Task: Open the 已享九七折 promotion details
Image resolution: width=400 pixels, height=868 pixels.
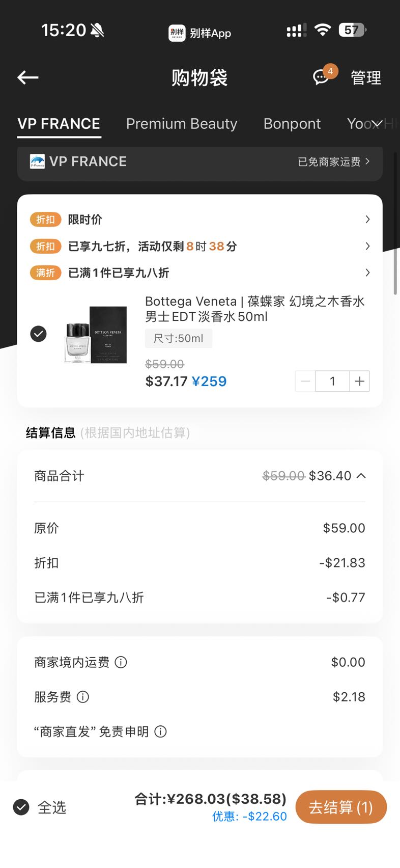Action: point(199,246)
